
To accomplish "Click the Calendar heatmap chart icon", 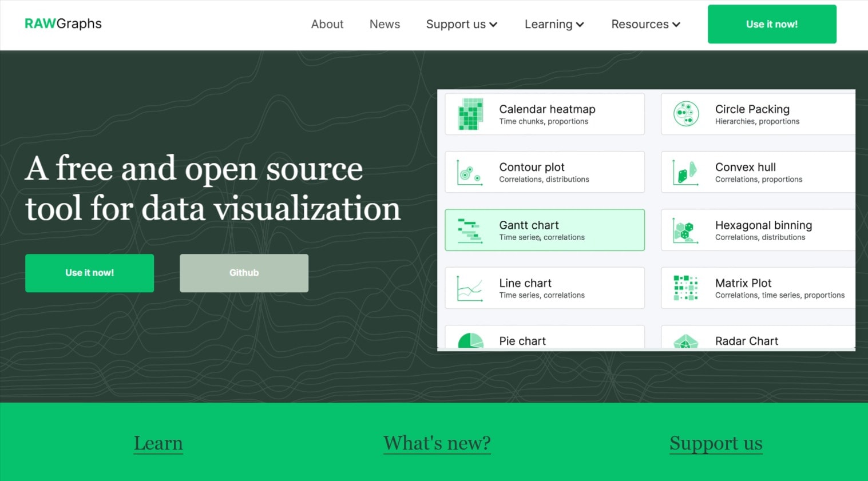I will [470, 114].
